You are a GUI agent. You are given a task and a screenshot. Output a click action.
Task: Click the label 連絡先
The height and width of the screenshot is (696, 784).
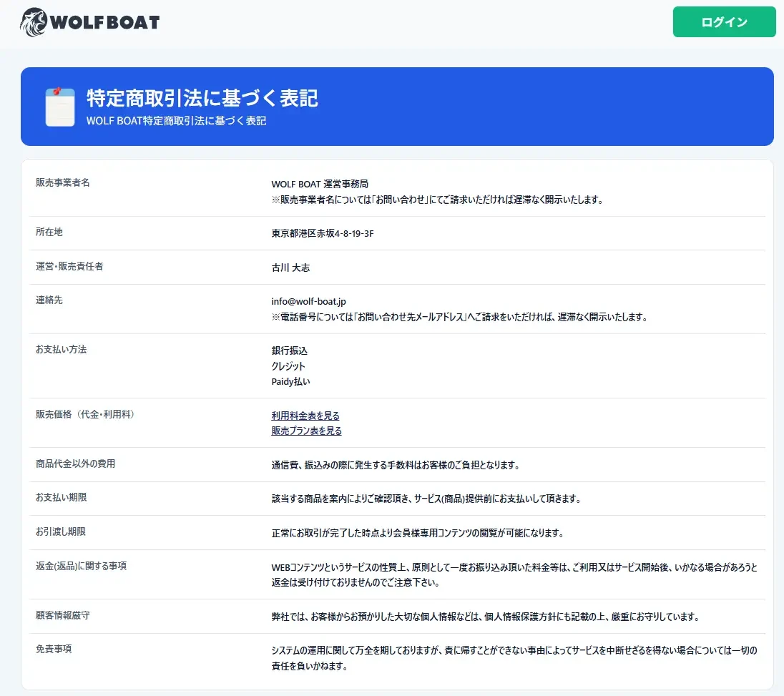[49, 300]
